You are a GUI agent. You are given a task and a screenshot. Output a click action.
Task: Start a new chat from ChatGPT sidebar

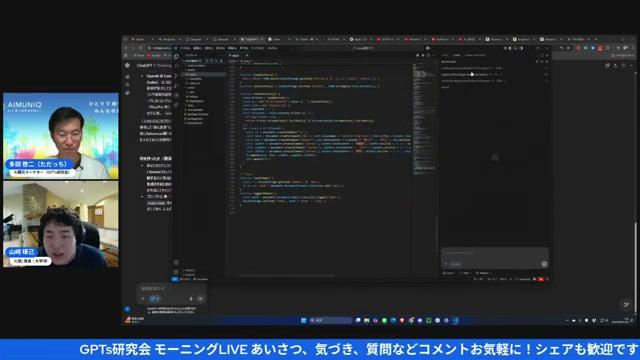127,77
